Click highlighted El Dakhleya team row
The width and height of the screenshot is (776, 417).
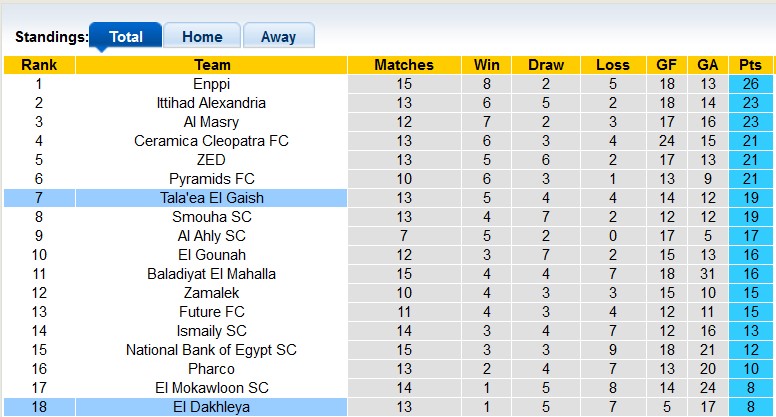[211, 407]
